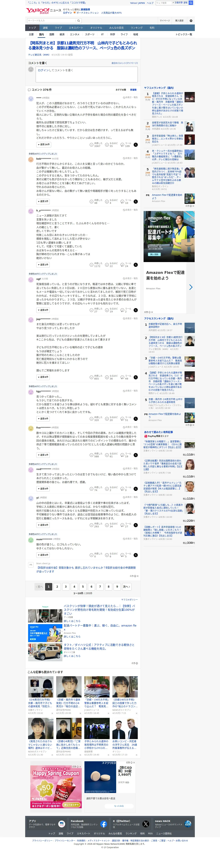Open ranking item 自衛官が自民党大会で歌唱
Screen dimensions: 220x868
(167, 124)
